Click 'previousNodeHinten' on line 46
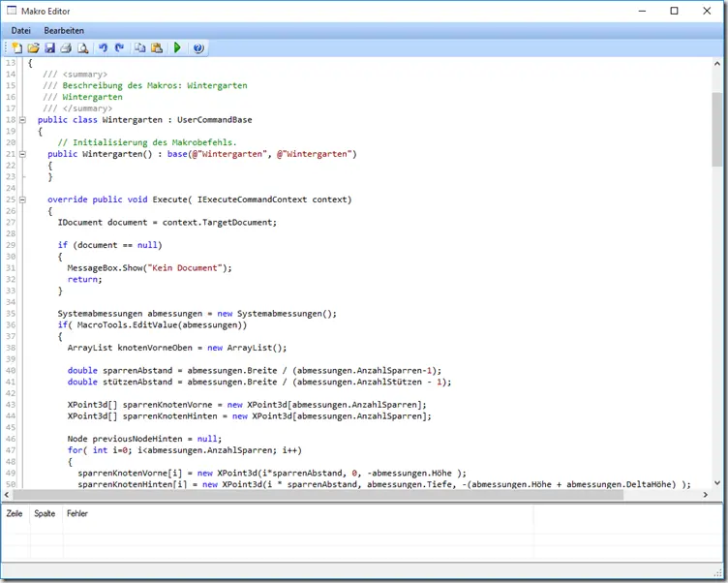 coord(137,439)
